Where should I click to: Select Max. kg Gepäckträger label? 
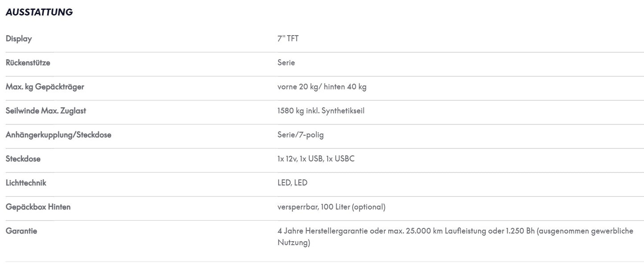[x=45, y=87]
